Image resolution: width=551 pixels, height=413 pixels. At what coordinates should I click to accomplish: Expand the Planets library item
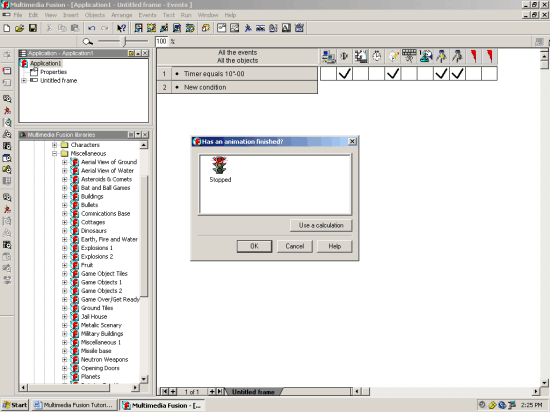pos(65,377)
